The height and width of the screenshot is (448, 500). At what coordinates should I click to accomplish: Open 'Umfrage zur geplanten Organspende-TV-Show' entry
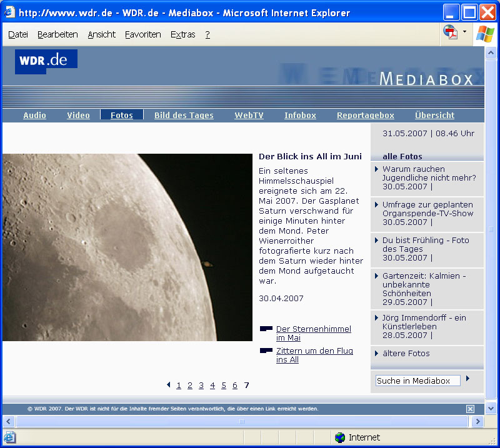pos(427,213)
